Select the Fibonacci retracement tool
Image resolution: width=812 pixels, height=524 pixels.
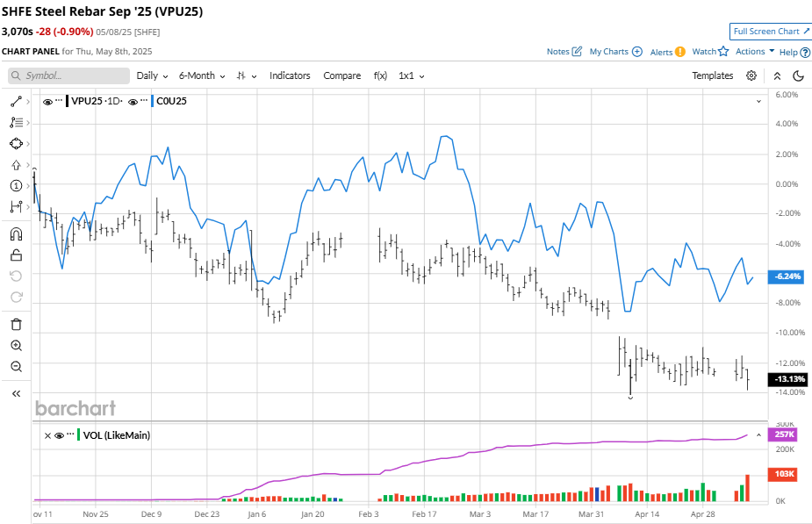16,123
